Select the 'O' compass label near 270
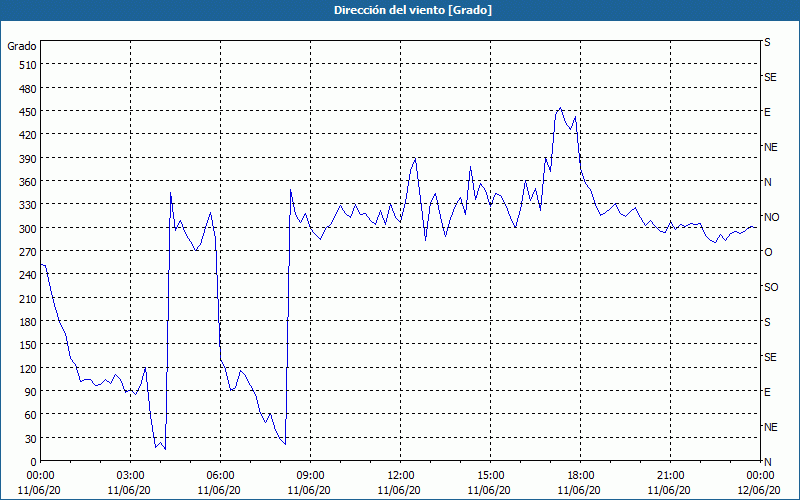The width and height of the screenshot is (800, 500). click(768, 252)
